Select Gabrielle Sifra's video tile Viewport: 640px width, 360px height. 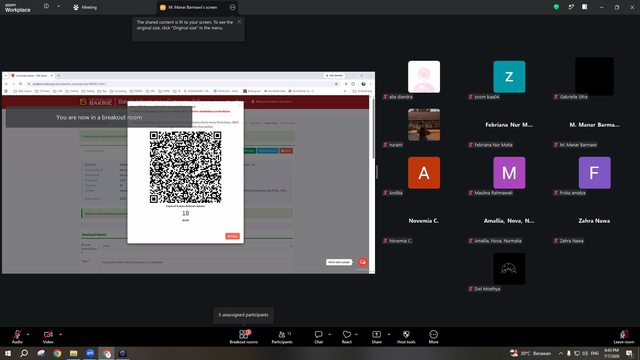pyautogui.click(x=594, y=77)
